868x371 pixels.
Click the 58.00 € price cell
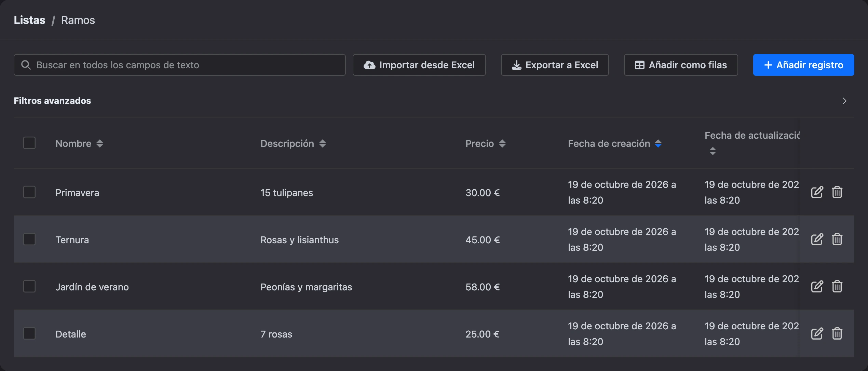(483, 287)
